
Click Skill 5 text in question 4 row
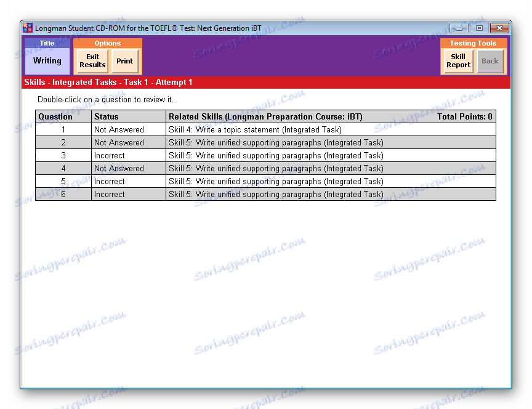(276, 168)
